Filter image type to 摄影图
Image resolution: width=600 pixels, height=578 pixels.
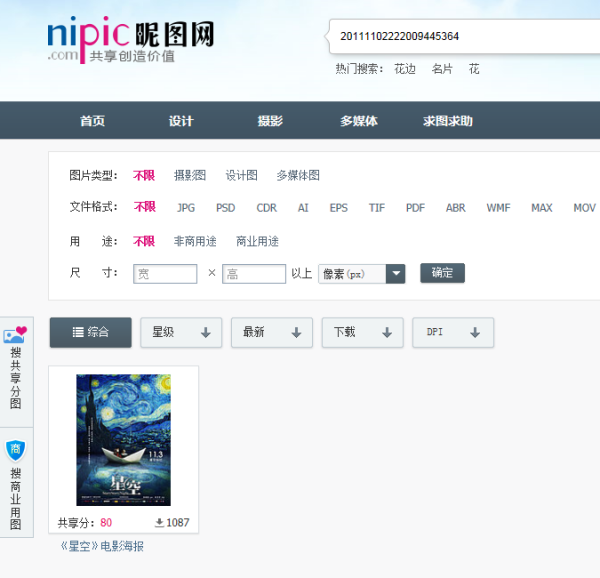point(190,176)
